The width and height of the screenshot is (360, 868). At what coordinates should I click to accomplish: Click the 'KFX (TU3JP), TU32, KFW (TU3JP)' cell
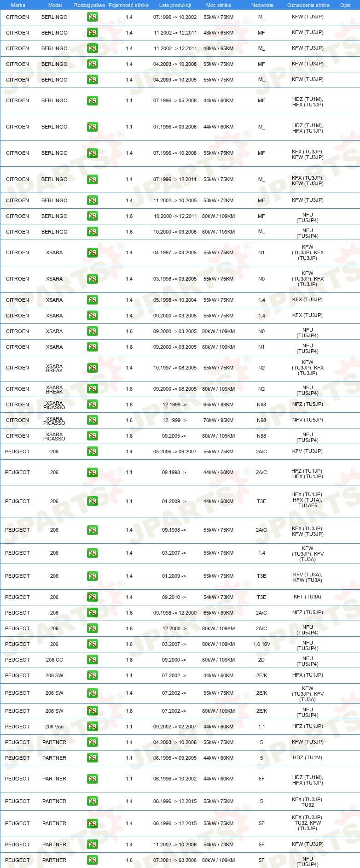pyautogui.click(x=308, y=823)
